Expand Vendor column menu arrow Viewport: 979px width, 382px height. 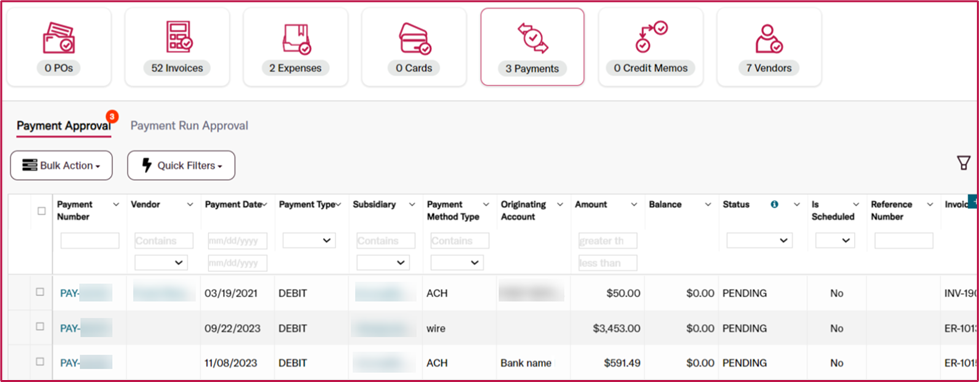[x=190, y=205]
